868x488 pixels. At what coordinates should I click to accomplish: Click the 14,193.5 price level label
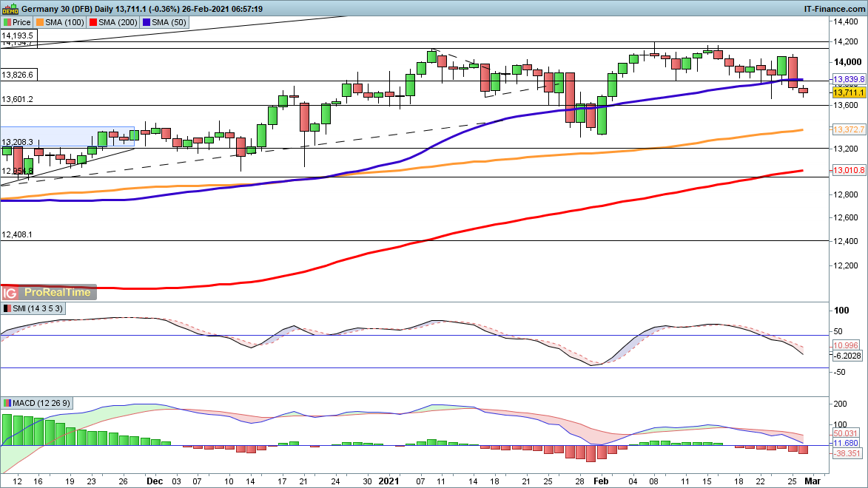click(17, 35)
